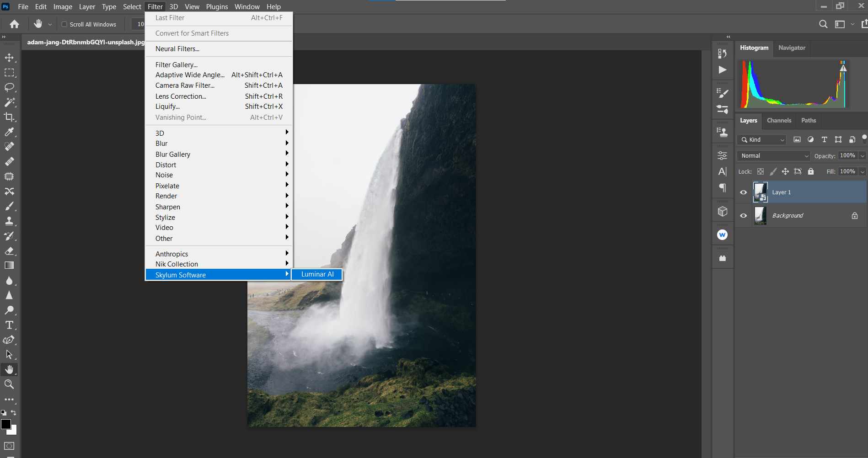This screenshot has width=868, height=458.
Task: Click the Home button in options bar
Action: (x=15, y=24)
